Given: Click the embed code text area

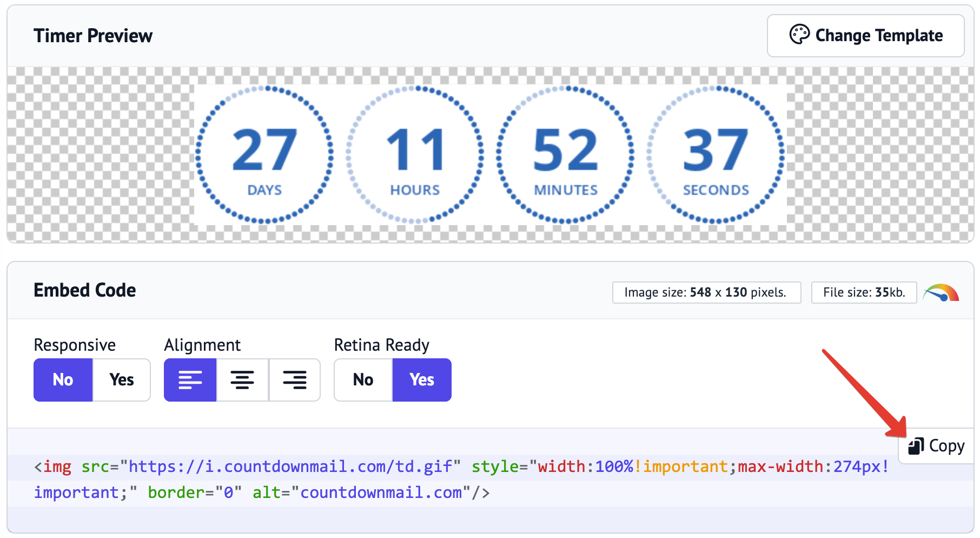Looking at the screenshot, I should (490, 480).
